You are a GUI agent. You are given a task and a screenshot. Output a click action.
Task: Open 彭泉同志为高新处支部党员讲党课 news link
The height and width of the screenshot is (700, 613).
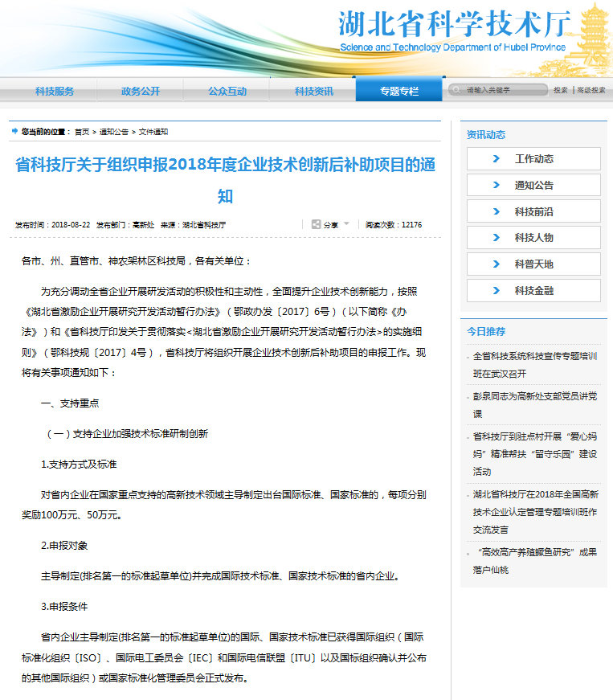535,405
